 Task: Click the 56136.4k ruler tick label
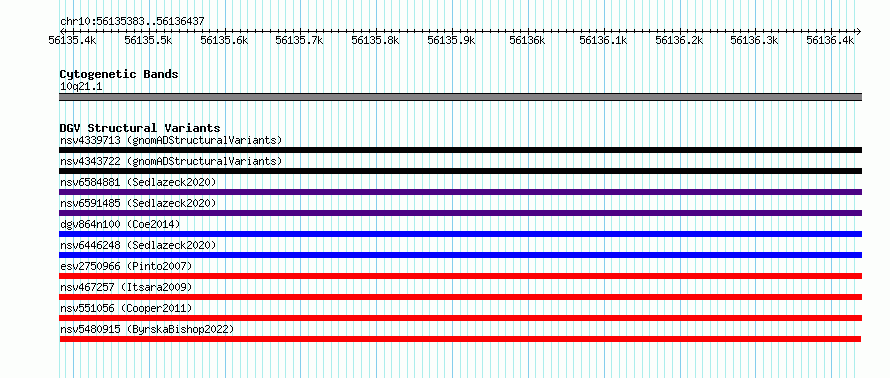coord(830,40)
